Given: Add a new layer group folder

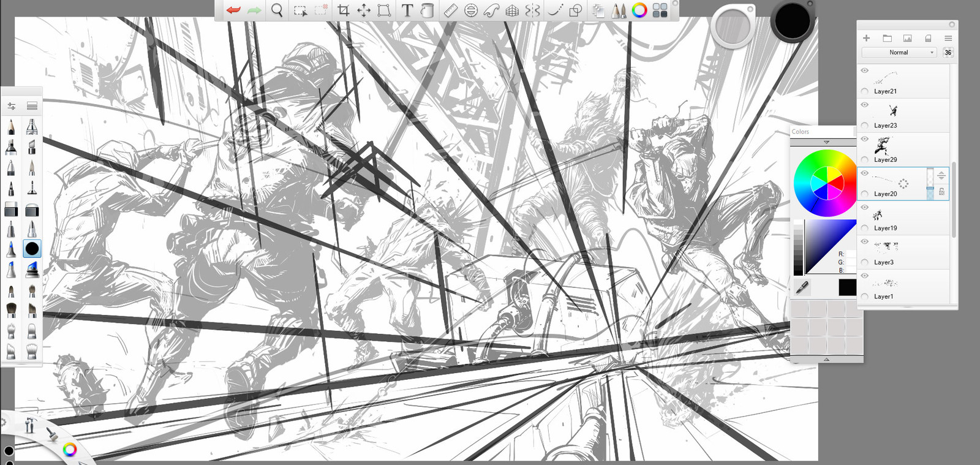Looking at the screenshot, I should pos(887,38).
